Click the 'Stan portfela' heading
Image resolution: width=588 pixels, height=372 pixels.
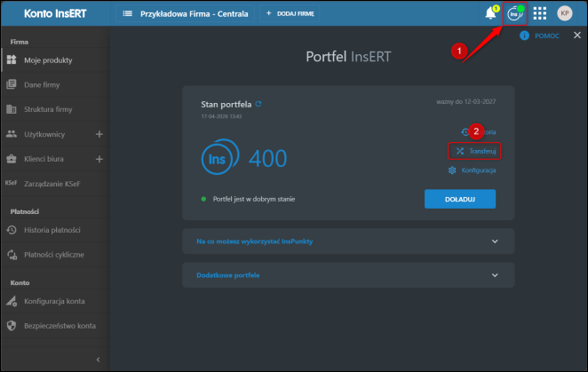click(x=226, y=104)
